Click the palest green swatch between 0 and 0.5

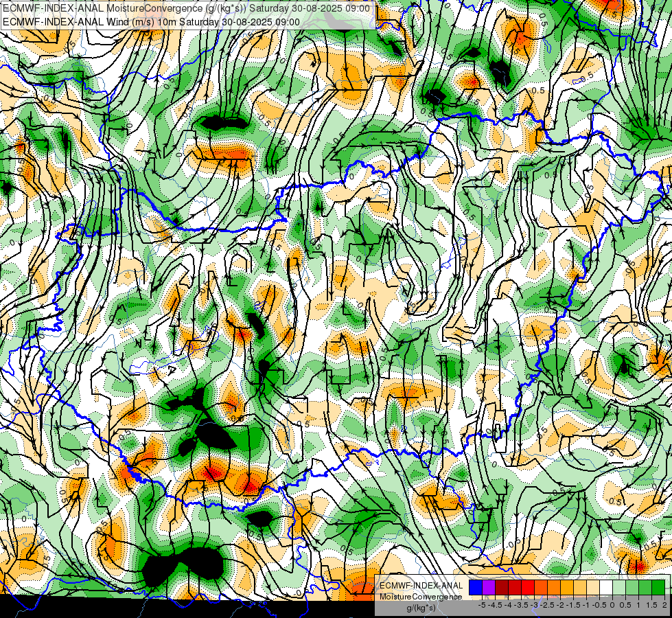coord(618,588)
